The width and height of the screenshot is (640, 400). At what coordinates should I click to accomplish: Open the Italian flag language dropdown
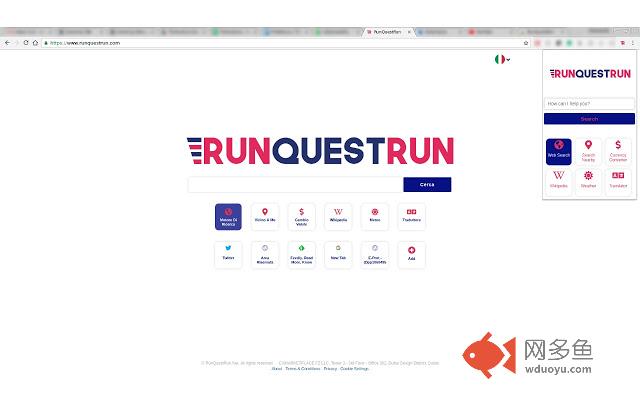502,60
